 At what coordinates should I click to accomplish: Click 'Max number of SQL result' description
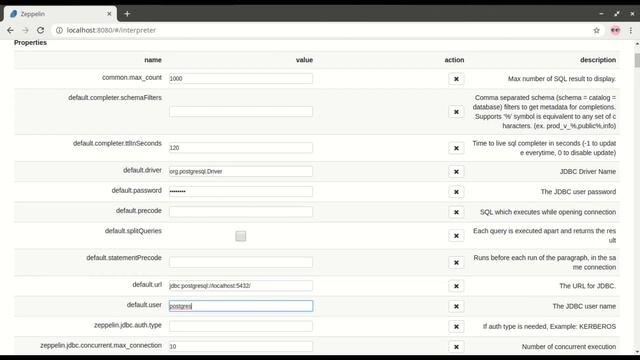coord(562,79)
